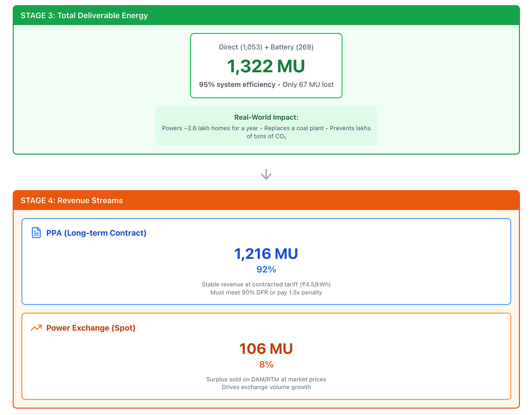Screen dimensions: 532x415
Task: Click the 'PPA (Long-term Contract)' title
Action: (96, 233)
